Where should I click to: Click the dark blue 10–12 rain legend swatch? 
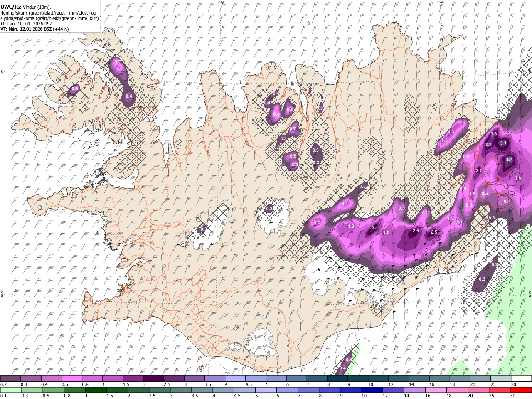click(x=372, y=390)
